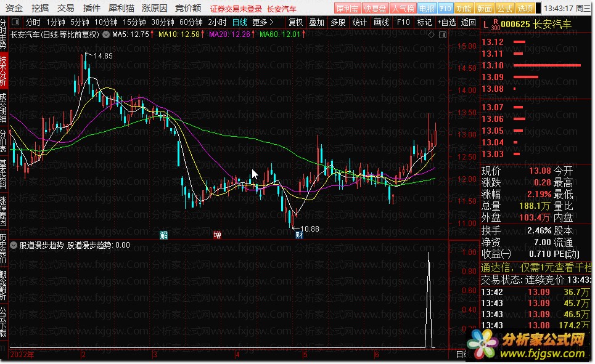This screenshot has height=364, width=595.
Task: Switch to 2小时 period tab
Action: tap(217, 22)
